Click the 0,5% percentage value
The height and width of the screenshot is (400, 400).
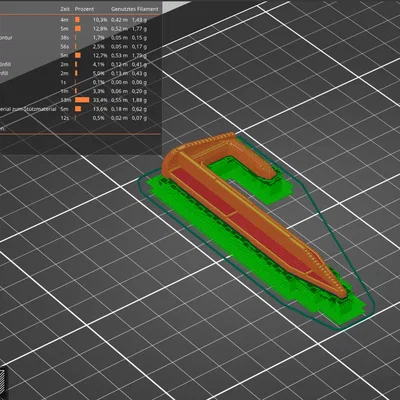[99, 118]
